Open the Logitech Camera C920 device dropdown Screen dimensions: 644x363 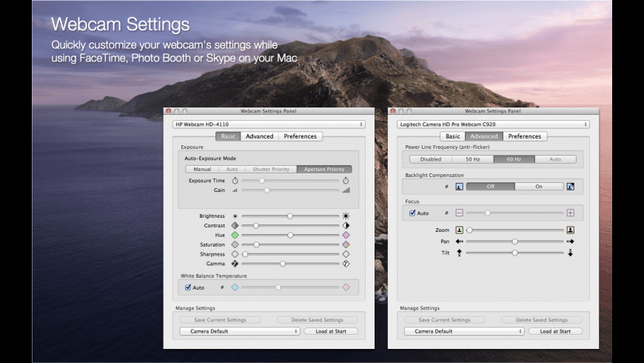(x=493, y=124)
